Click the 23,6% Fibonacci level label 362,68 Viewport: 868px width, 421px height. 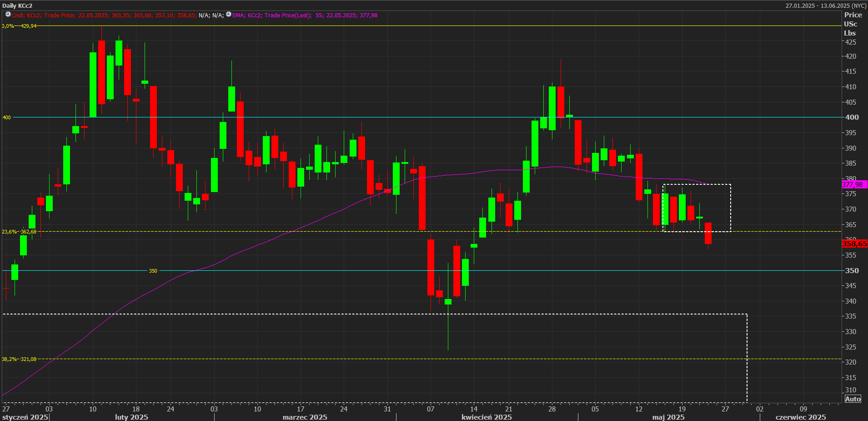point(19,232)
